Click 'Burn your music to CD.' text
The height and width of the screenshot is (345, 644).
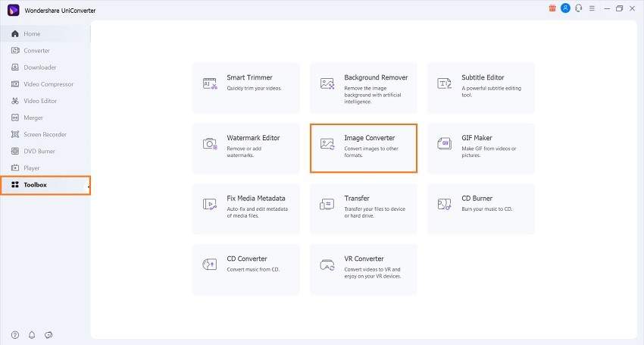point(487,209)
